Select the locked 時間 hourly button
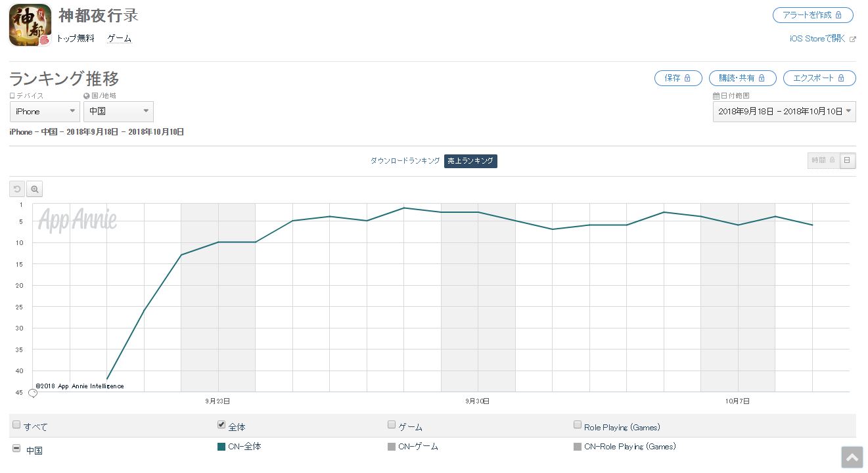This screenshot has width=868, height=473. click(x=823, y=160)
